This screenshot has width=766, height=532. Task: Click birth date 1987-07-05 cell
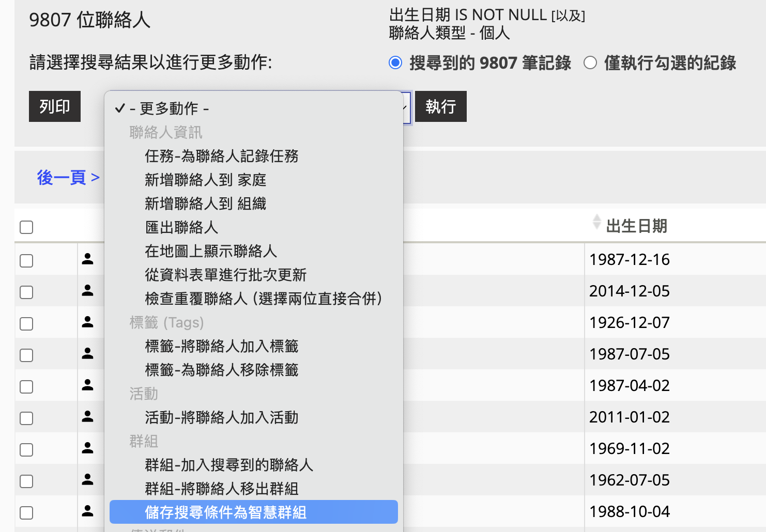(x=630, y=354)
